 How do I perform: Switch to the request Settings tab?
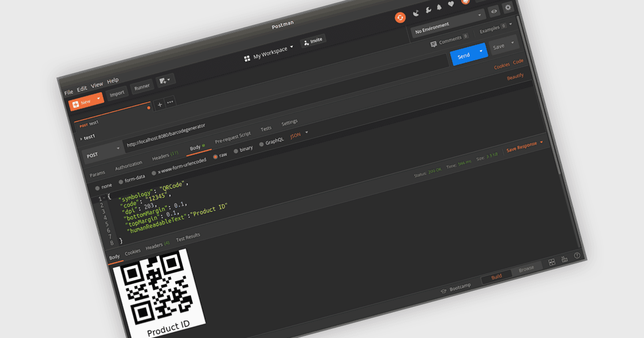click(289, 122)
